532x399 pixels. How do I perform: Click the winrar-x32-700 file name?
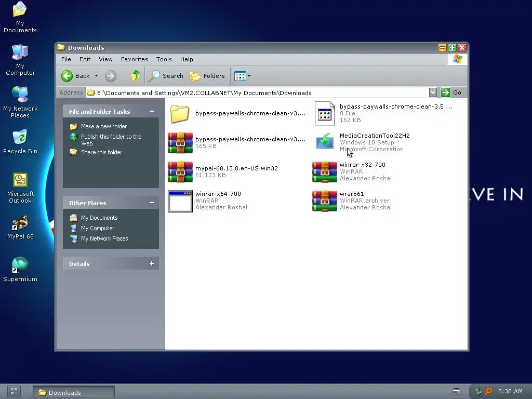pos(362,165)
